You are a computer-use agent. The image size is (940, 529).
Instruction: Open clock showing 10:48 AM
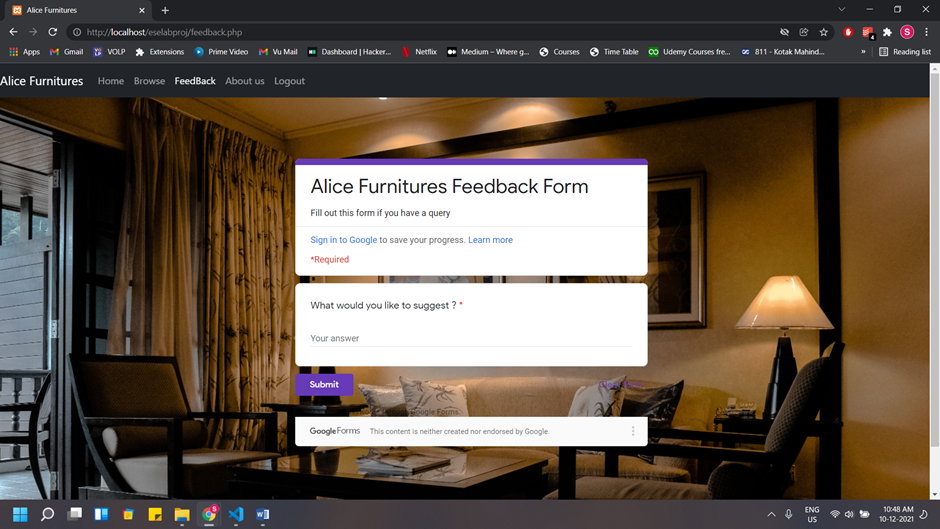point(897,515)
